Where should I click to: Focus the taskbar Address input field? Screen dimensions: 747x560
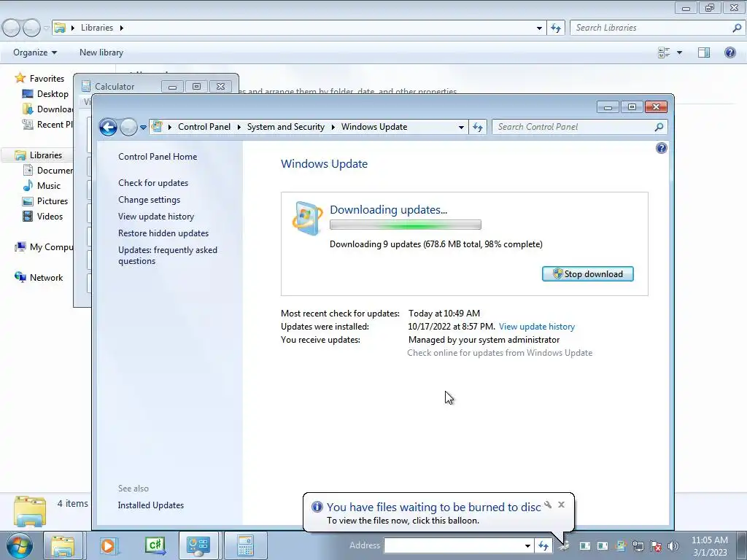pos(453,545)
